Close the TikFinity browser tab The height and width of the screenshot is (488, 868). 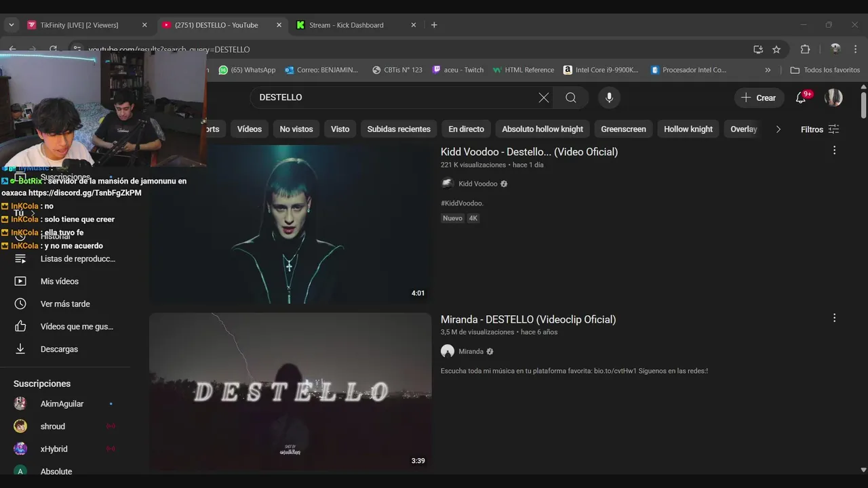click(144, 25)
